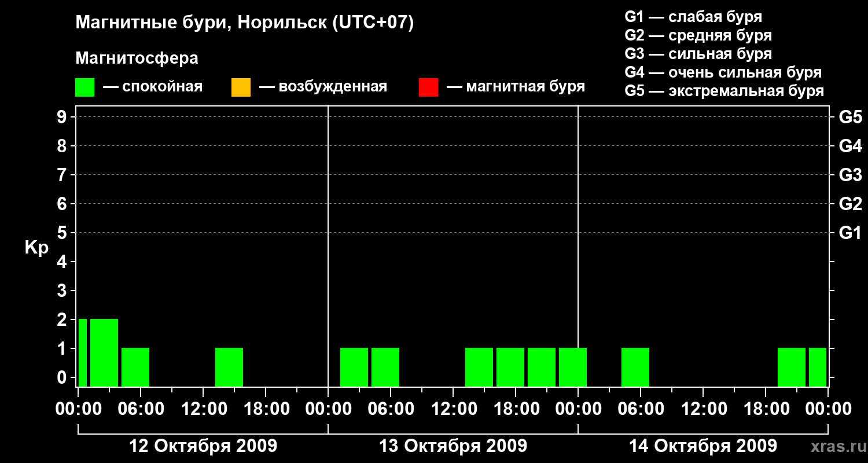This screenshot has height=463, width=868.
Task: Click the 'Магнитосфера' heading
Action: pos(137,58)
